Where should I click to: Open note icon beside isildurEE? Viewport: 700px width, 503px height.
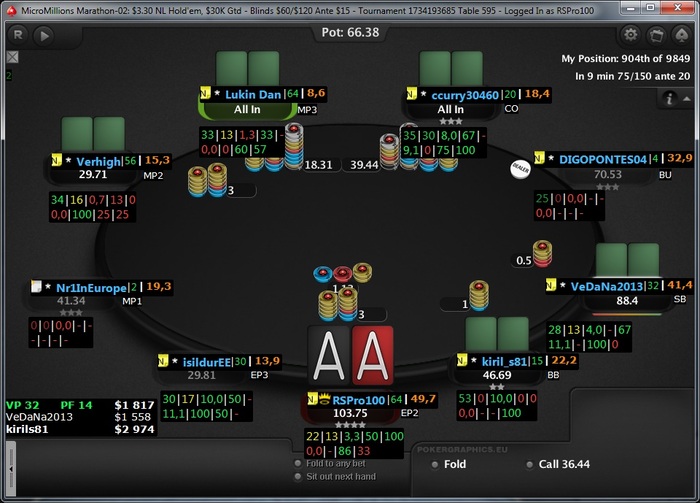click(163, 361)
